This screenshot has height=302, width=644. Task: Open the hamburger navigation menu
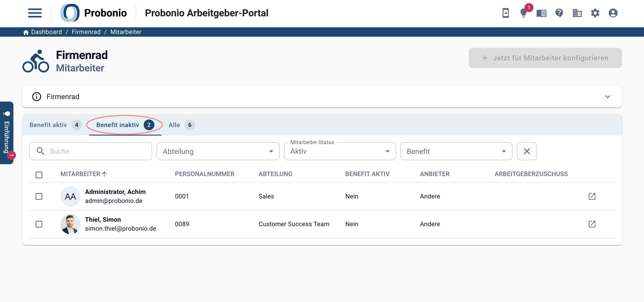(35, 13)
